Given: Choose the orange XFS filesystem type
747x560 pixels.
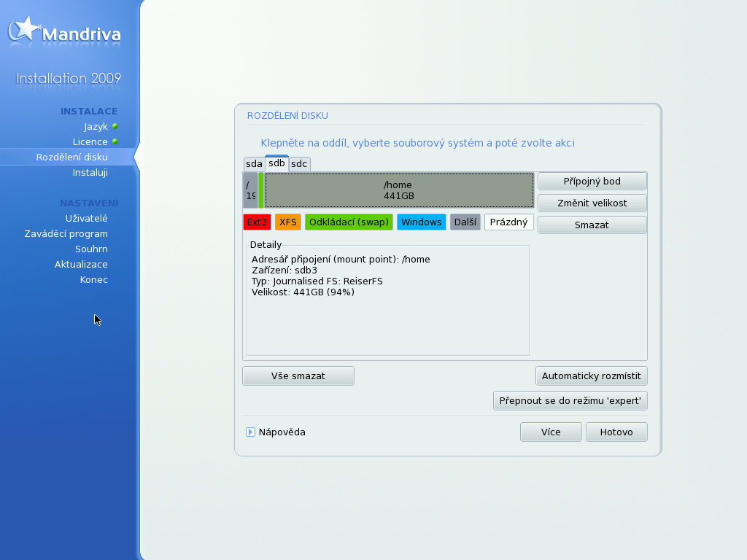Looking at the screenshot, I should (x=287, y=222).
